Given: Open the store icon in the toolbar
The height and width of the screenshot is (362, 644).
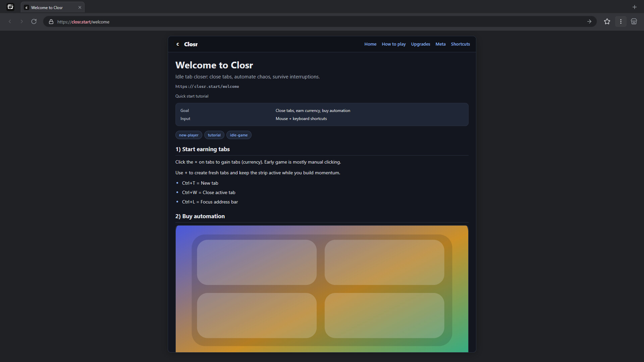Looking at the screenshot, I should click(x=634, y=22).
